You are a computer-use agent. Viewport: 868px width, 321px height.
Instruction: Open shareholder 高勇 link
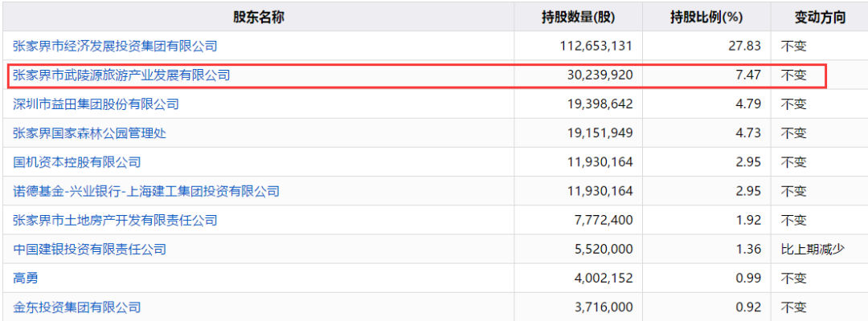click(25, 278)
